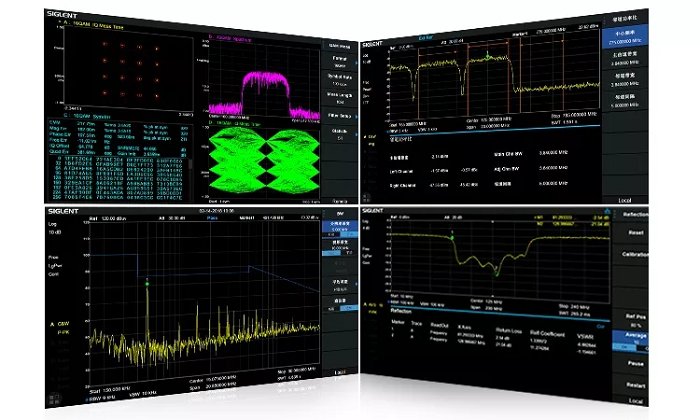
Task: Toggle video bandwidth auto/manual switch
Action: click(340, 253)
